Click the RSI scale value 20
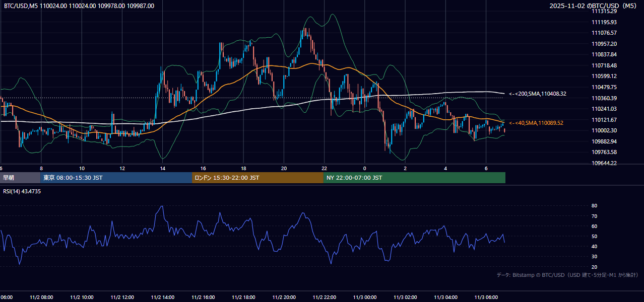The width and height of the screenshot is (644, 302). [594, 267]
